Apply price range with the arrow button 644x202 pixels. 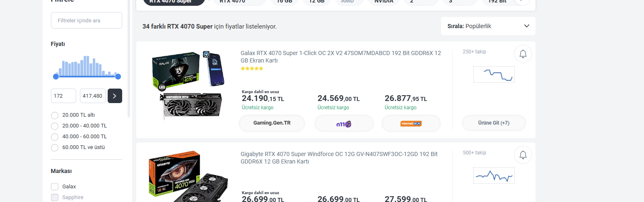(x=115, y=96)
